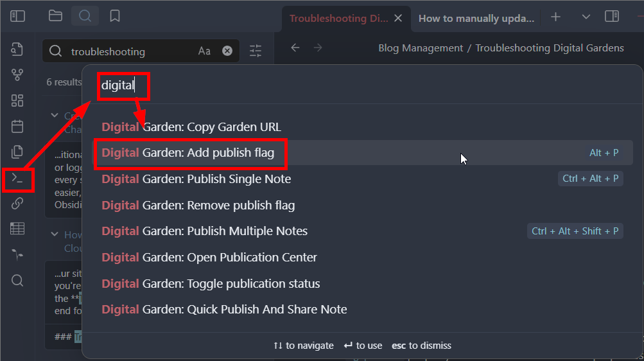Open search settings filter icon

(256, 51)
